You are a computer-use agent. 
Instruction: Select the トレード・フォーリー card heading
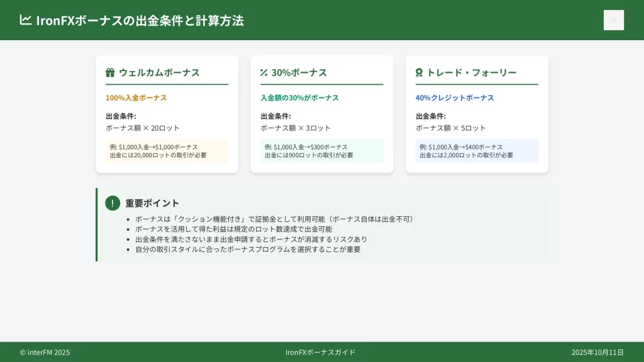(x=472, y=73)
